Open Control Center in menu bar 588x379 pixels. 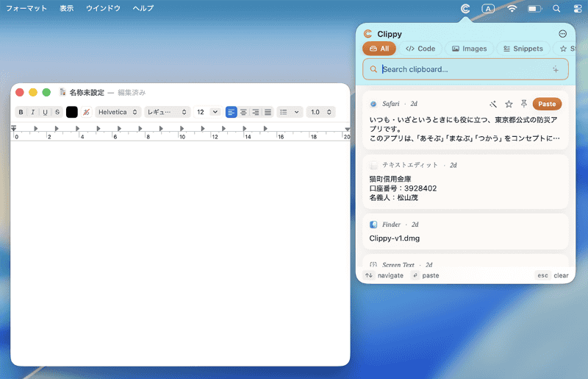[578, 8]
